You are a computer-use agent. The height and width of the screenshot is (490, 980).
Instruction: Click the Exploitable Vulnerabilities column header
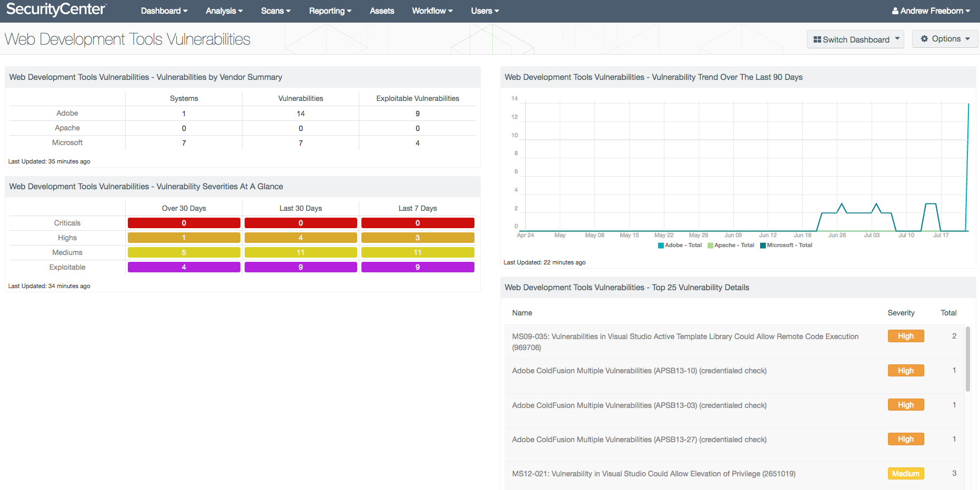[418, 98]
